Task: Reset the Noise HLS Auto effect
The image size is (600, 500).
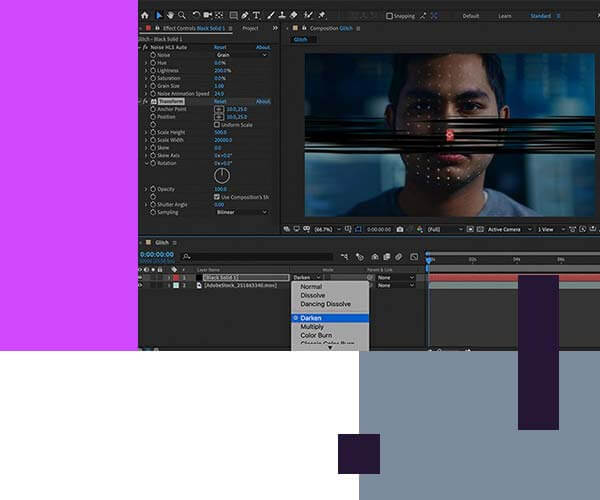Action: pos(220,47)
